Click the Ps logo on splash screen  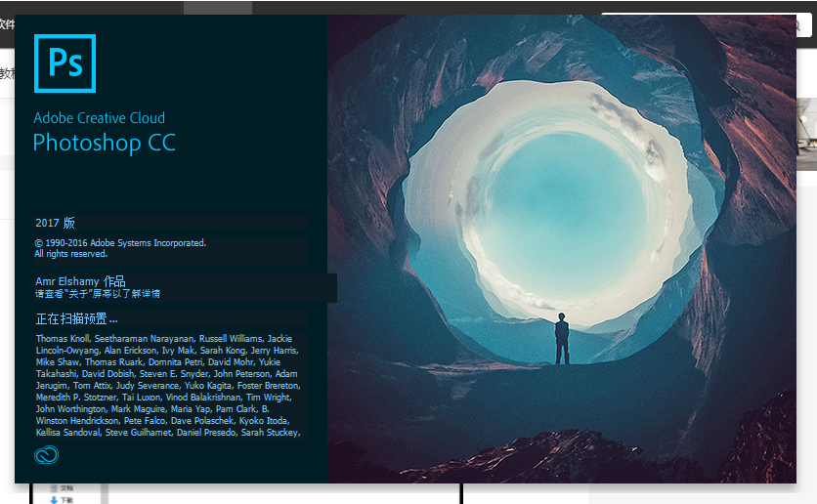tap(65, 63)
